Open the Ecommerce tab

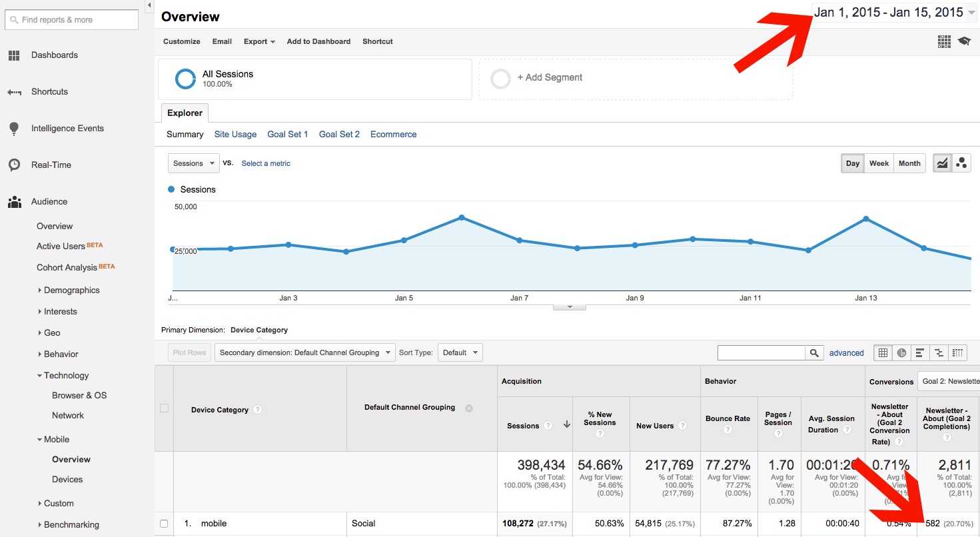pyautogui.click(x=393, y=134)
